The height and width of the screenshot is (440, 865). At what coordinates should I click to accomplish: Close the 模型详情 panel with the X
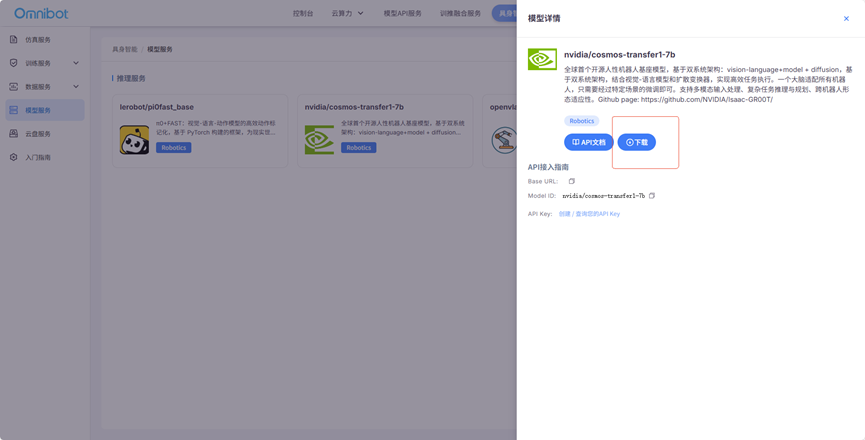(x=846, y=19)
